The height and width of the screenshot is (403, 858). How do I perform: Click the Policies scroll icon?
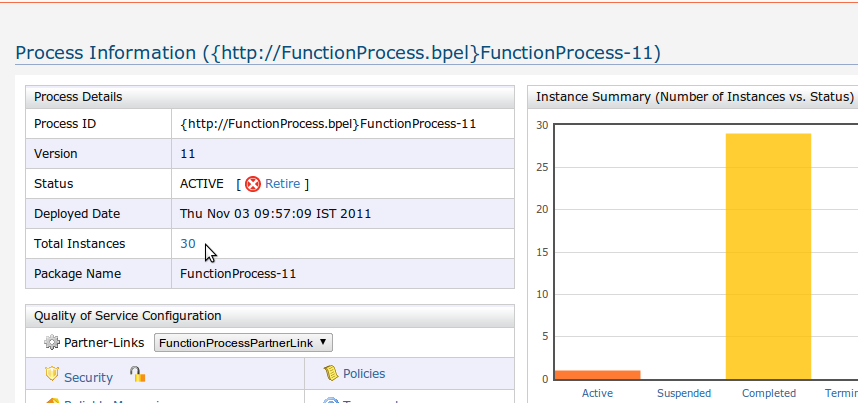[x=331, y=373]
